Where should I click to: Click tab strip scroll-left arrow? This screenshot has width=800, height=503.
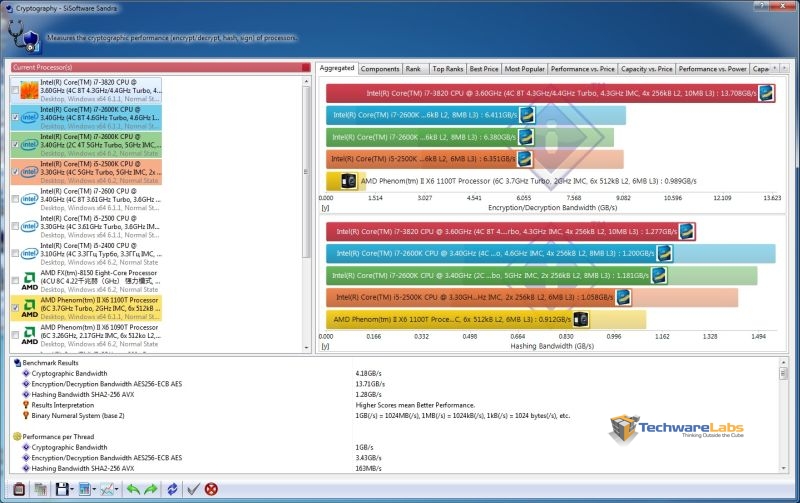tap(775, 68)
